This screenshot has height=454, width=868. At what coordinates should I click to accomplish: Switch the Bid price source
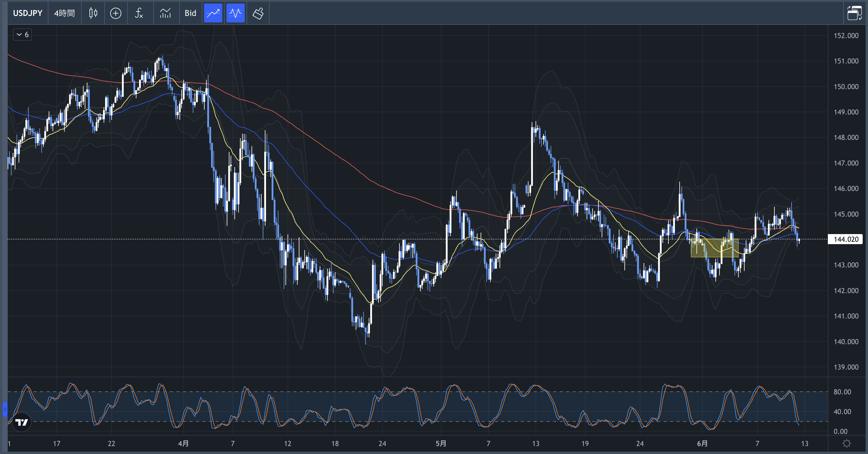coord(190,13)
